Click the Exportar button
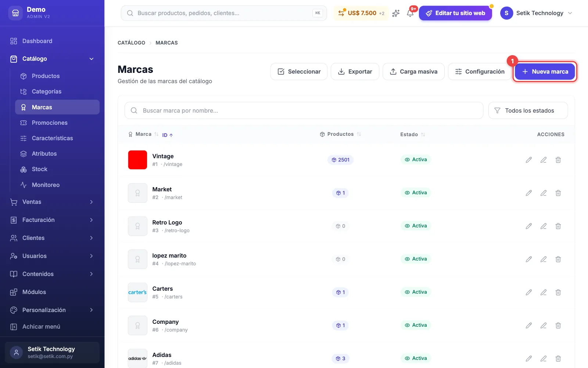Viewport: 588px width, 368px height. click(355, 71)
